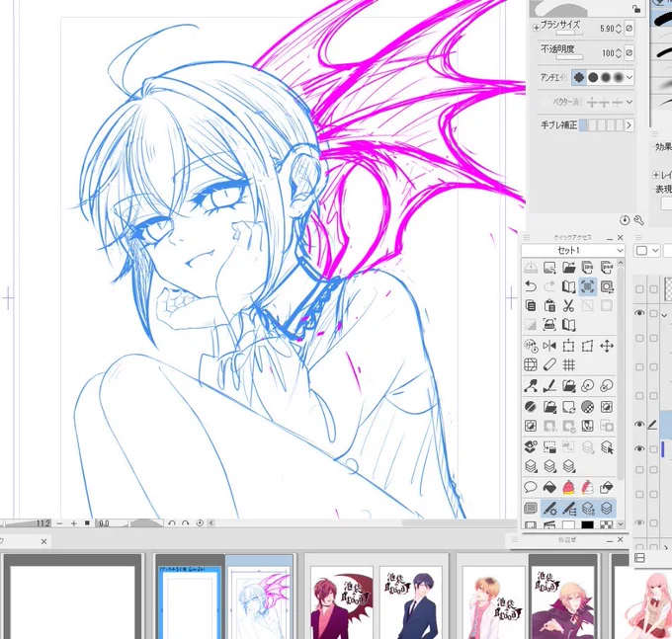Viewport: 672px width, 639px height.
Task: Expand the layer property plus box
Action: point(656,175)
